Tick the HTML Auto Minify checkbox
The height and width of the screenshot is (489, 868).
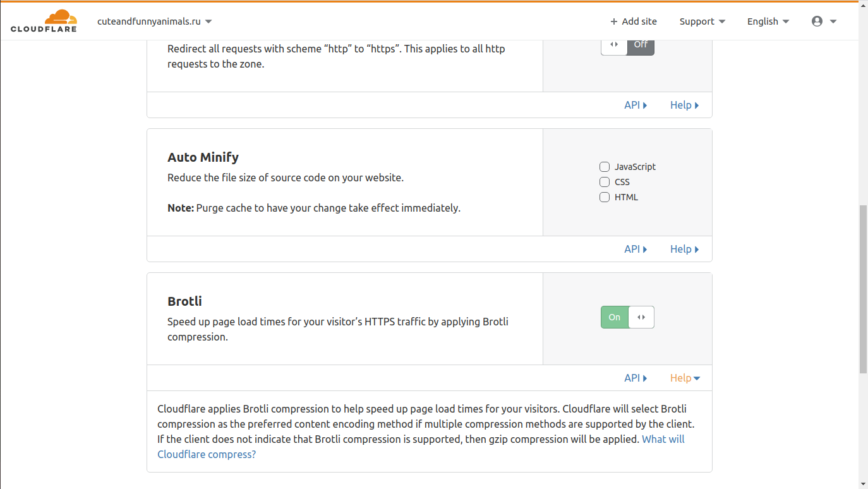point(605,197)
